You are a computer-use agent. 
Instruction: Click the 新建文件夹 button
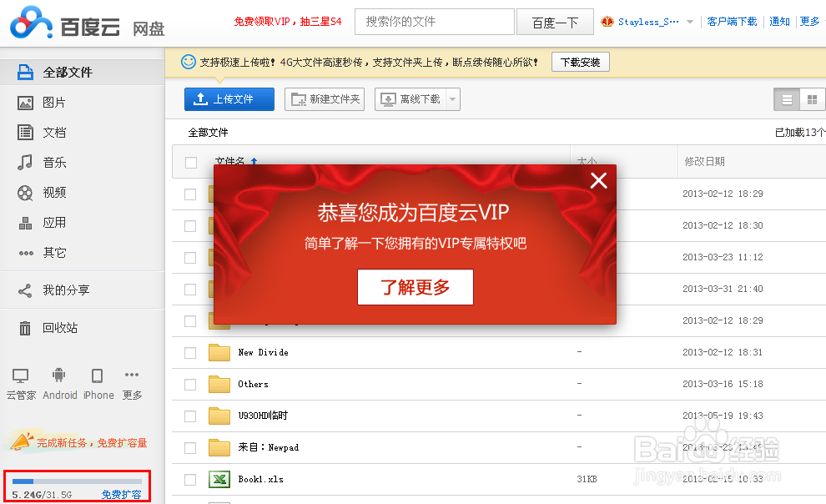[x=325, y=99]
